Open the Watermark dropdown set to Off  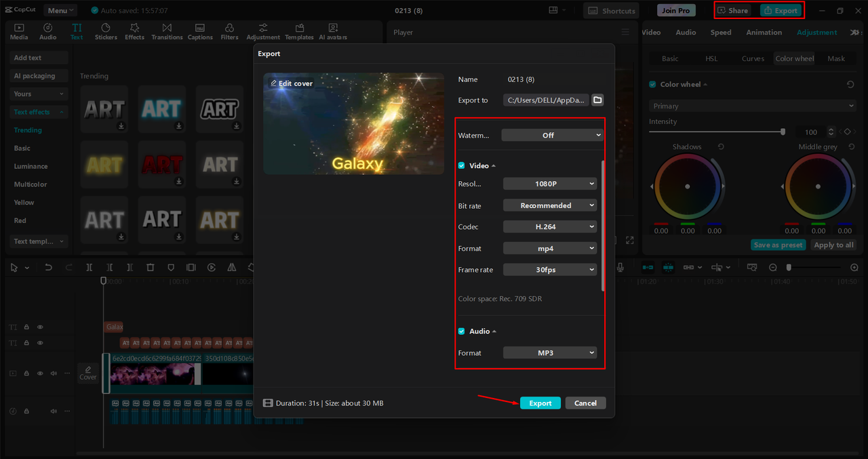552,135
